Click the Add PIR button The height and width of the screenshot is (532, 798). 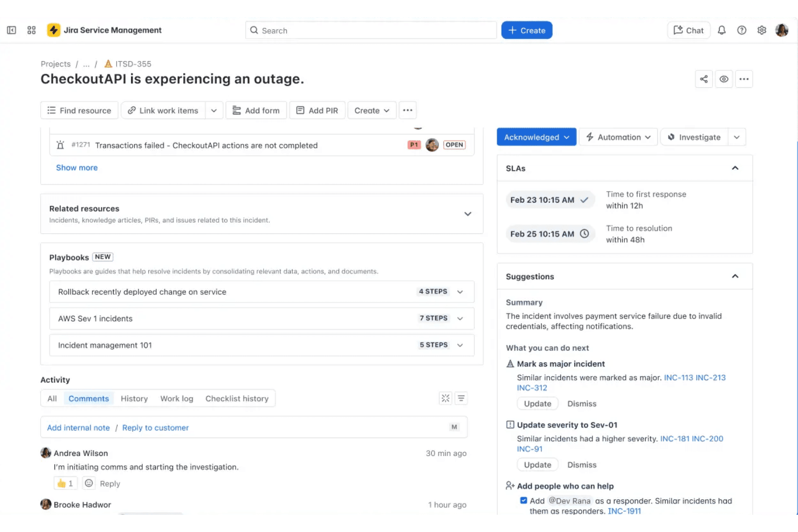click(317, 110)
